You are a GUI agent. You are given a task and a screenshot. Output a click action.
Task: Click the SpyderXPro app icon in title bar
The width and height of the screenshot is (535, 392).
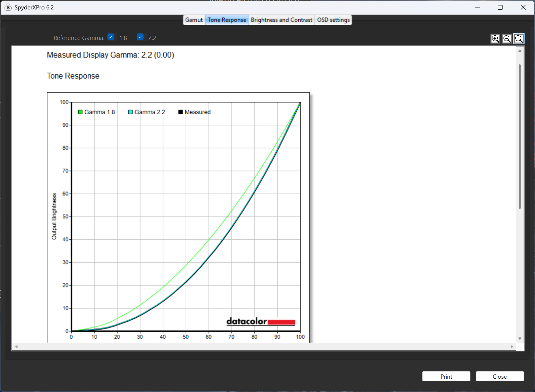point(8,7)
